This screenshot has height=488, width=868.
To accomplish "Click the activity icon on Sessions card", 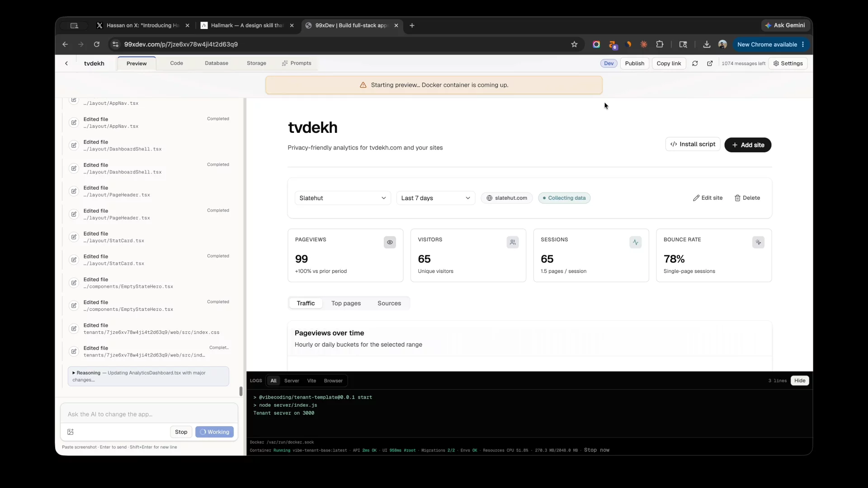I will pos(636,242).
